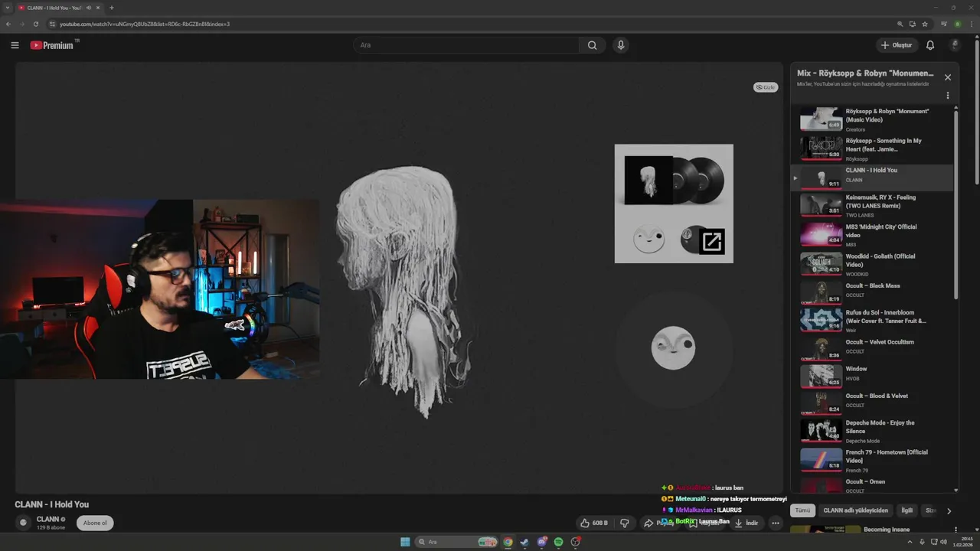
Task: Open the YouTube account avatar menu
Action: tap(955, 45)
